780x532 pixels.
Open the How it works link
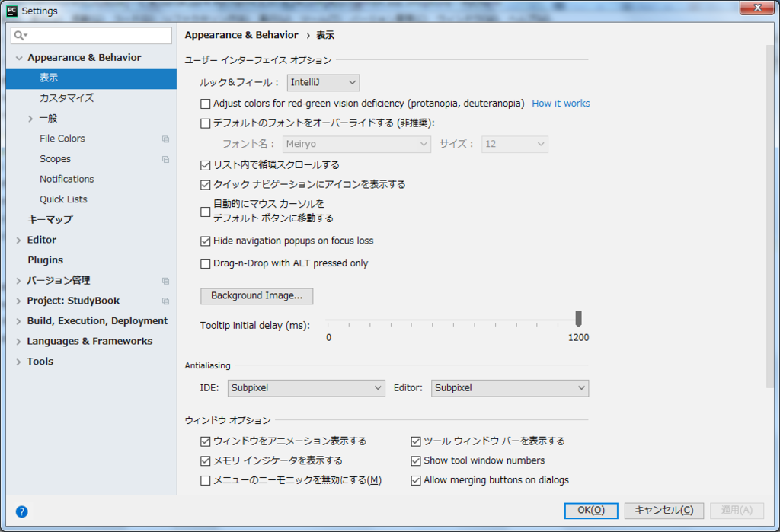pos(561,104)
